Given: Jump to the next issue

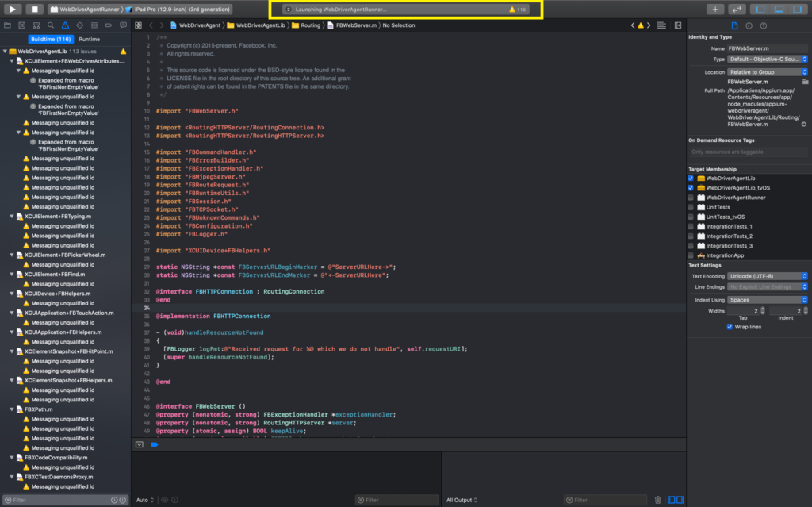Looking at the screenshot, I should (649, 25).
